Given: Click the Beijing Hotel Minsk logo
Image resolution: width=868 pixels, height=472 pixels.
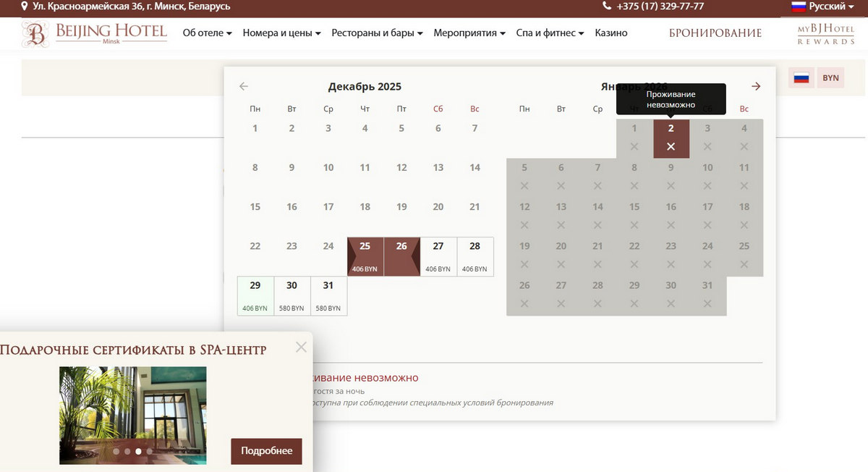Looking at the screenshot, I should tap(95, 33).
